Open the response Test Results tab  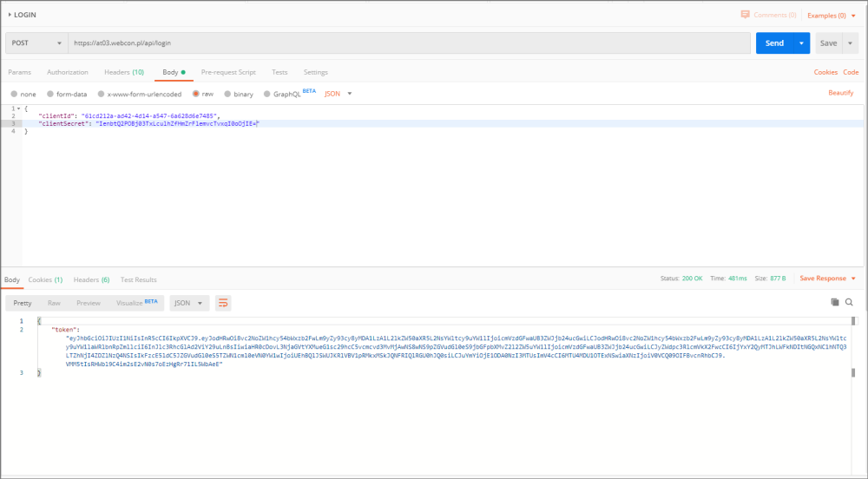pos(138,279)
